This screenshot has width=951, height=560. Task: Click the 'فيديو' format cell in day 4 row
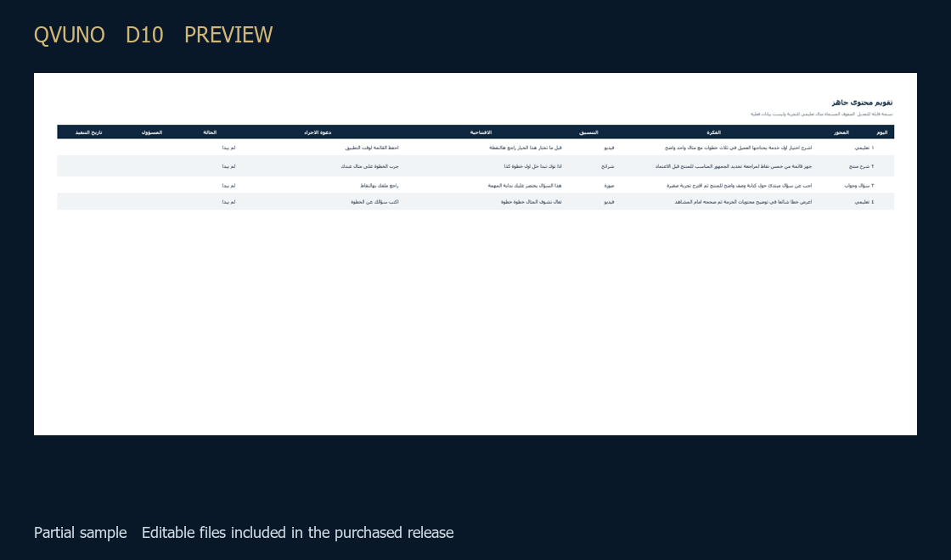[609, 202]
